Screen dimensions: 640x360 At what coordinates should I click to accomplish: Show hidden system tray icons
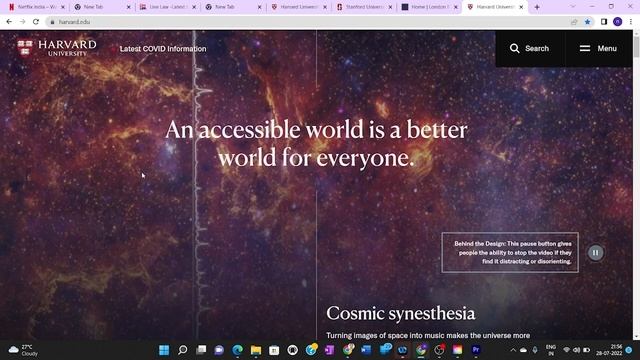[x=513, y=350]
